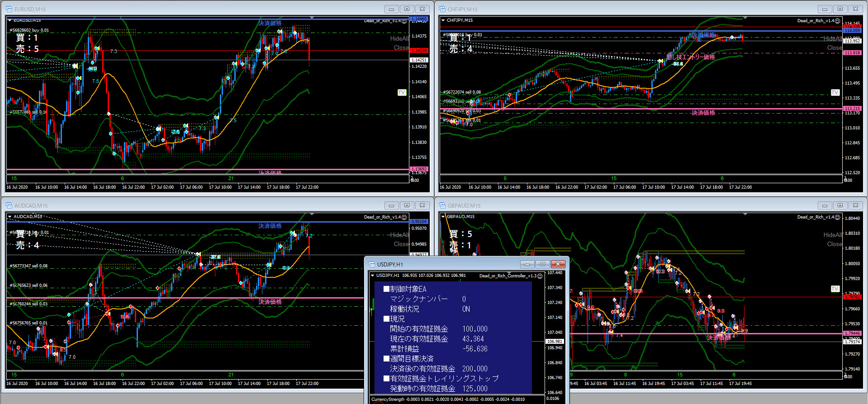
Task: Click sell 0.06 order #56765623 label in AUDCAD
Action: click(x=28, y=285)
